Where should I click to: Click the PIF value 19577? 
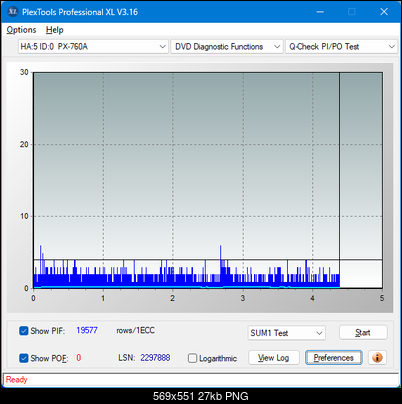tap(87, 330)
